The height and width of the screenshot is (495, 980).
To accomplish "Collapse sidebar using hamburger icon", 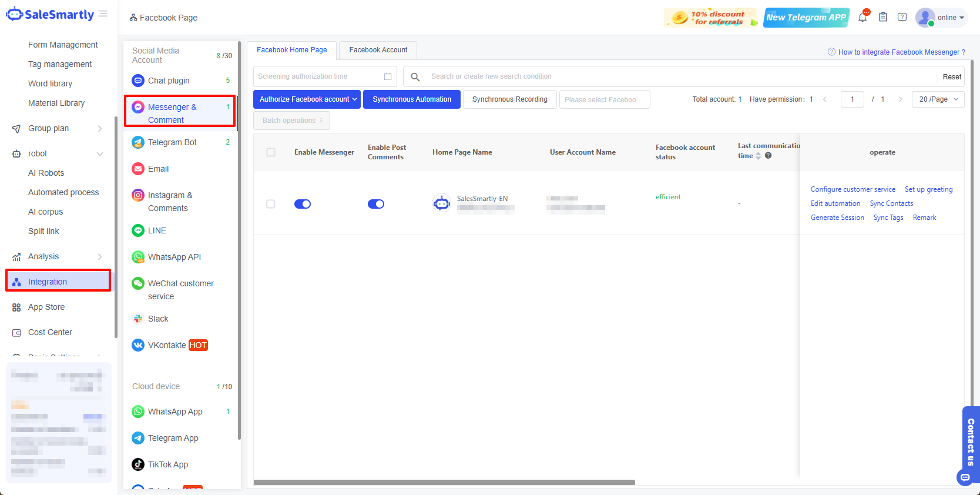I will click(103, 14).
